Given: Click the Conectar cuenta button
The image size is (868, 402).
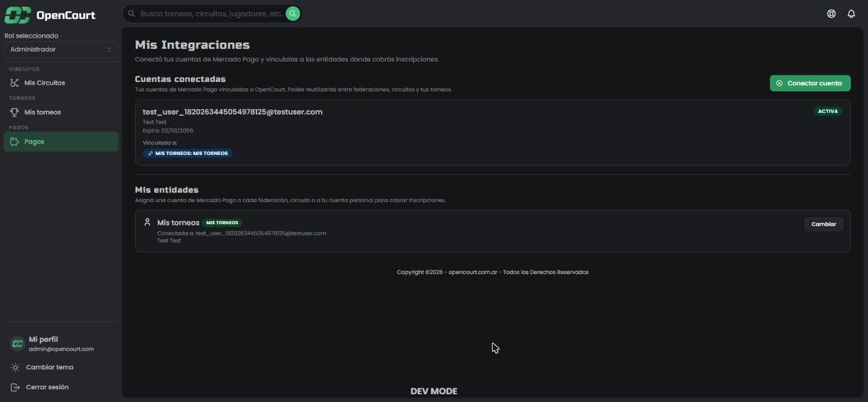Looking at the screenshot, I should pos(810,84).
